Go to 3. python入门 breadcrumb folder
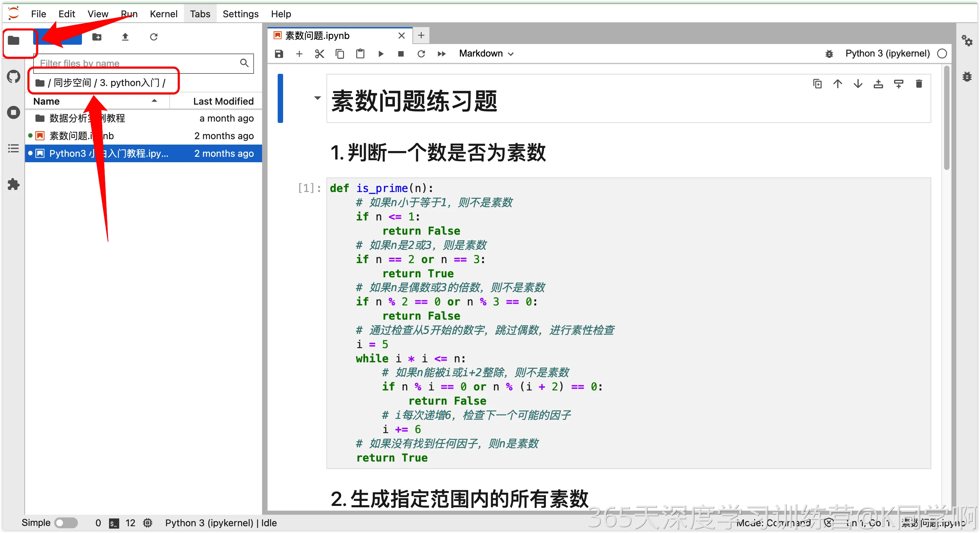Viewport: 980px width, 533px height. tap(130, 83)
